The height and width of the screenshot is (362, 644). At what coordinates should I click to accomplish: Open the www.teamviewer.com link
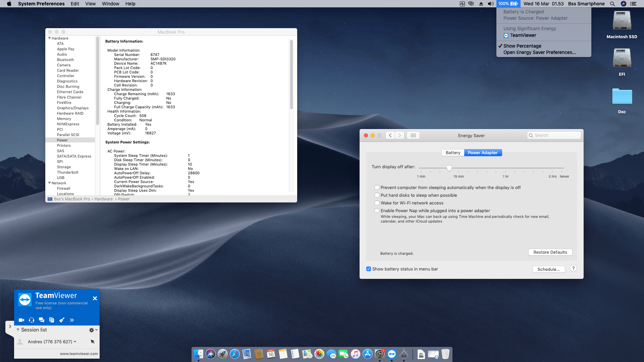point(79,354)
